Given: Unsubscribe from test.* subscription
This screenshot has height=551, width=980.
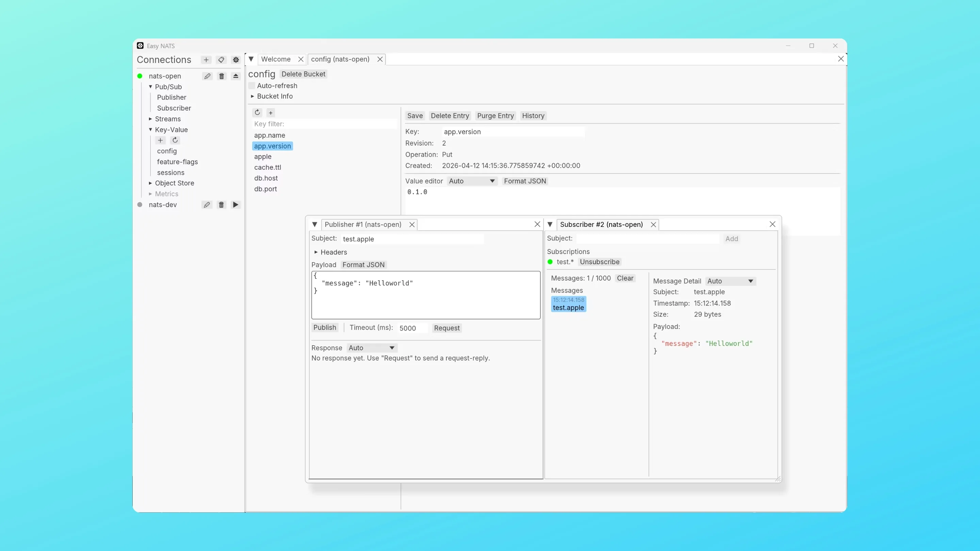Looking at the screenshot, I should 600,262.
